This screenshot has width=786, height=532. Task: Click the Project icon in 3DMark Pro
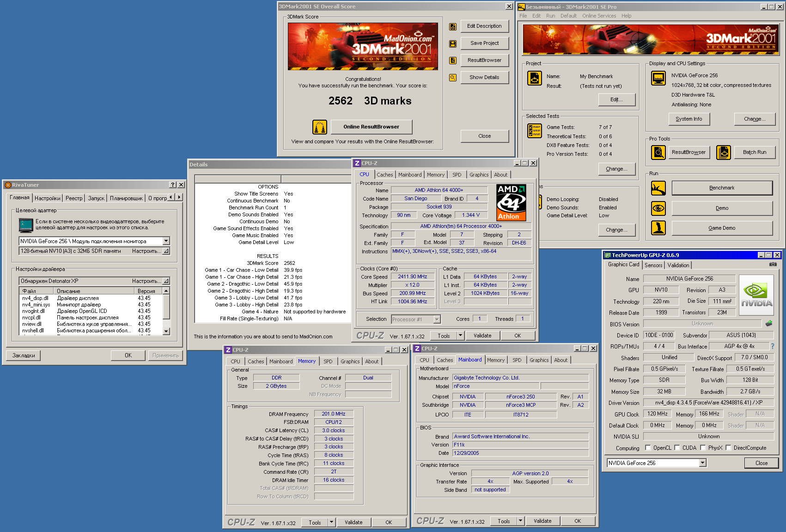(x=535, y=79)
